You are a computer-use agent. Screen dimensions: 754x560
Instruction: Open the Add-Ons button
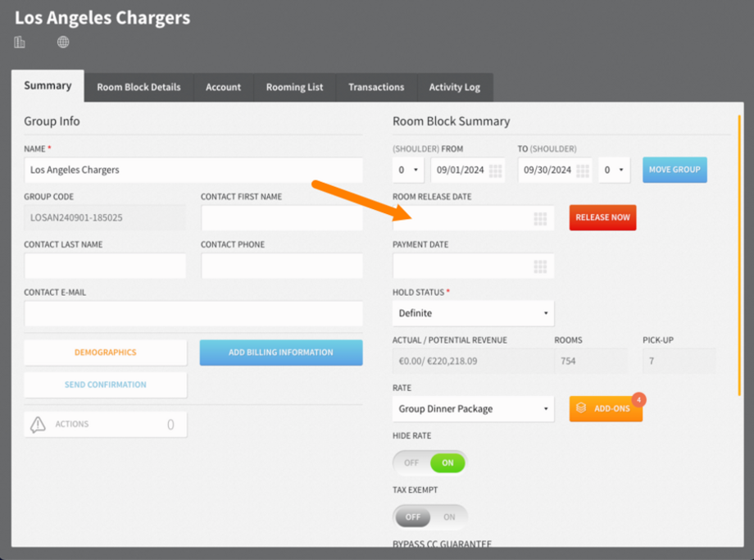(606, 408)
